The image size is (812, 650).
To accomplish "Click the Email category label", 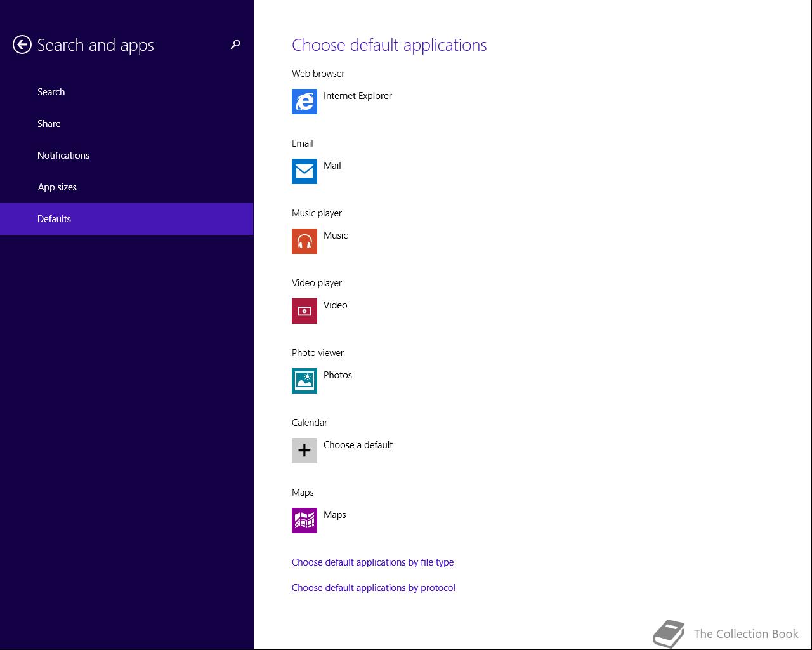I will 303,143.
